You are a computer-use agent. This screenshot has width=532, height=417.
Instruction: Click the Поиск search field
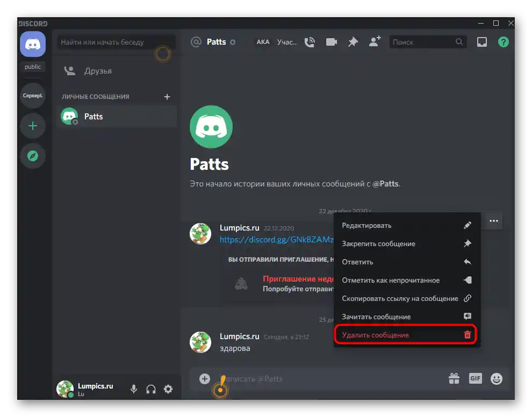(x=428, y=42)
